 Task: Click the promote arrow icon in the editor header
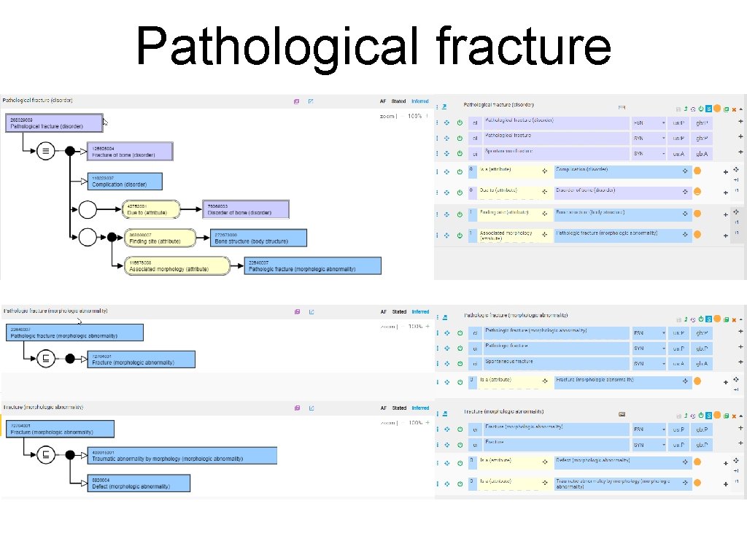(x=686, y=108)
